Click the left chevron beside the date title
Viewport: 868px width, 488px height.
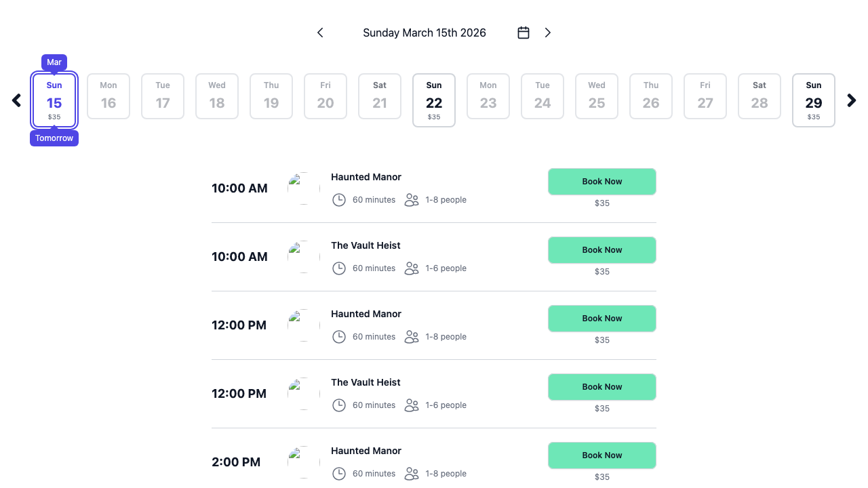320,32
